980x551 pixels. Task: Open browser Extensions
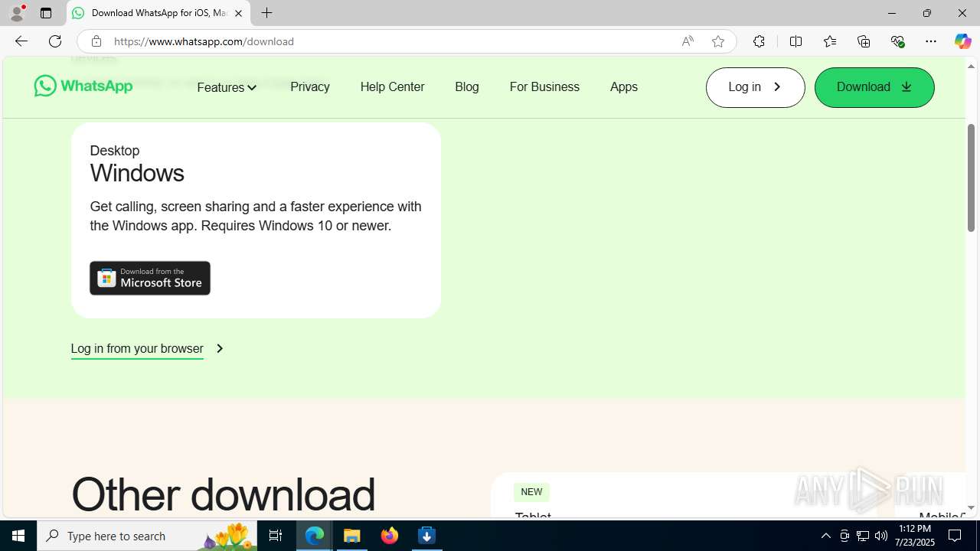pos(759,41)
